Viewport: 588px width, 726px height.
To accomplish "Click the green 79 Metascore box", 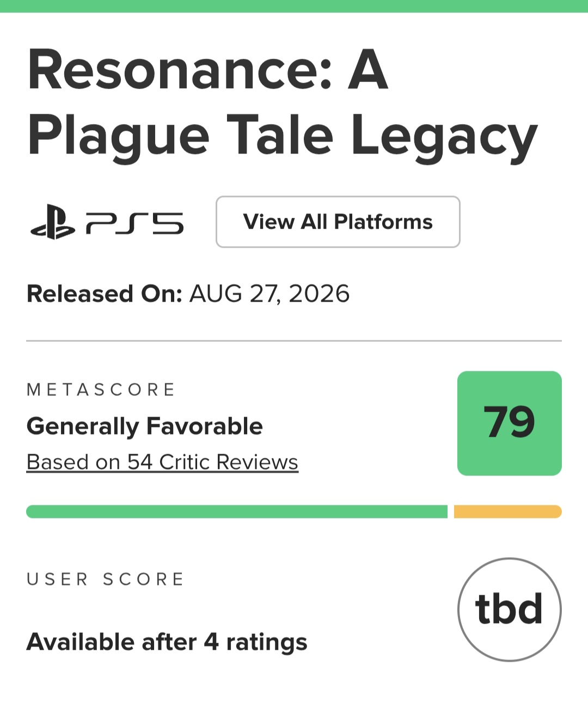I will (510, 423).
